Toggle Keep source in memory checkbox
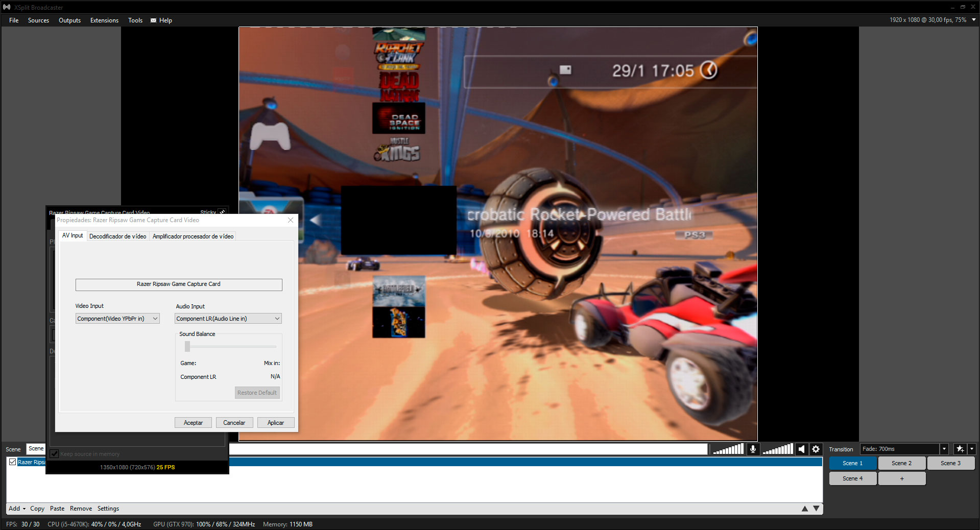 [54, 453]
